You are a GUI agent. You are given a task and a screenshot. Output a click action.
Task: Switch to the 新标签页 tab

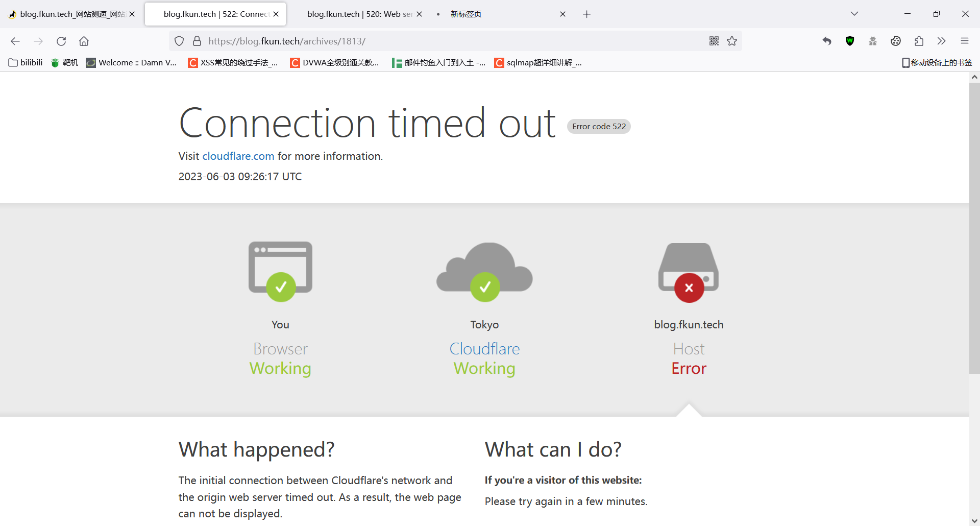point(465,14)
